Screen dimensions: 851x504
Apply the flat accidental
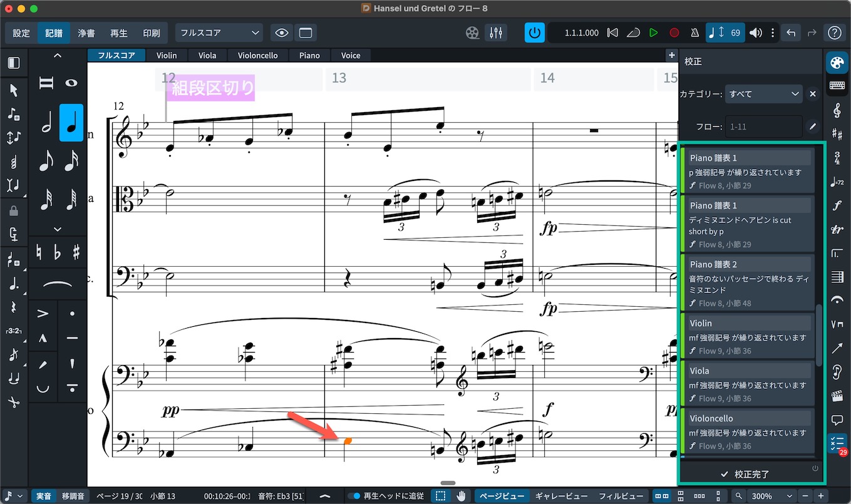[x=58, y=252]
